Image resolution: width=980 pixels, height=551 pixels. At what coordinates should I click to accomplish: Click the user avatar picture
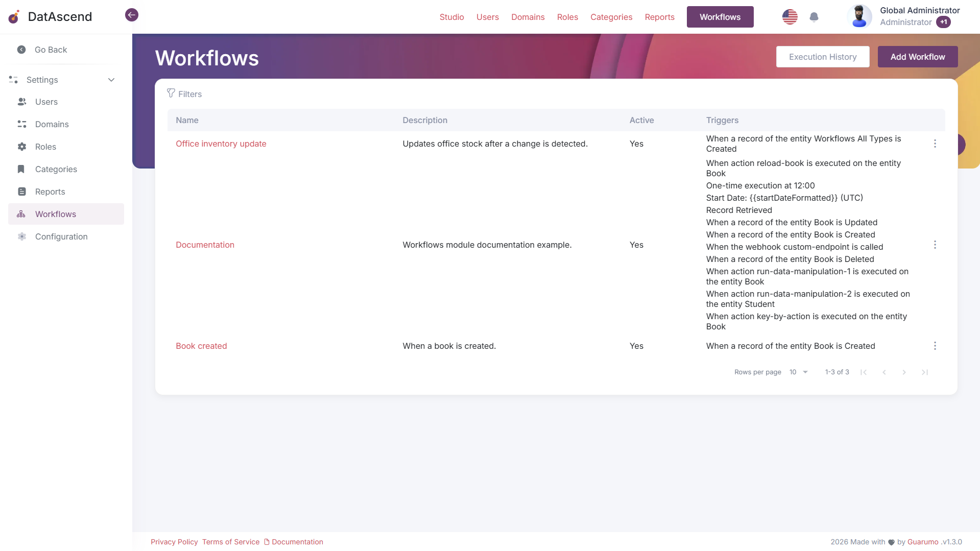(x=859, y=16)
